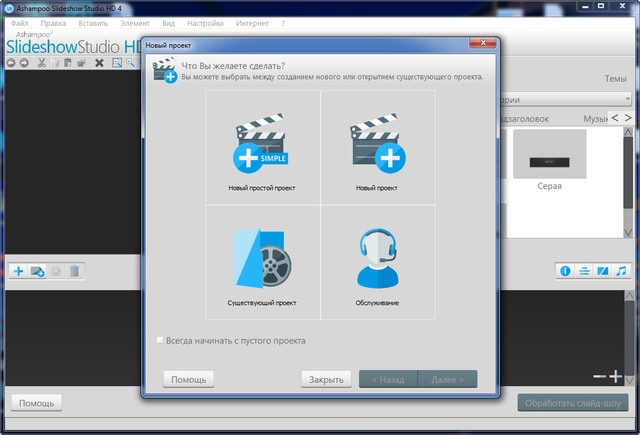Zoom in the timeline with plus
The width and height of the screenshot is (640, 435).
tap(616, 376)
